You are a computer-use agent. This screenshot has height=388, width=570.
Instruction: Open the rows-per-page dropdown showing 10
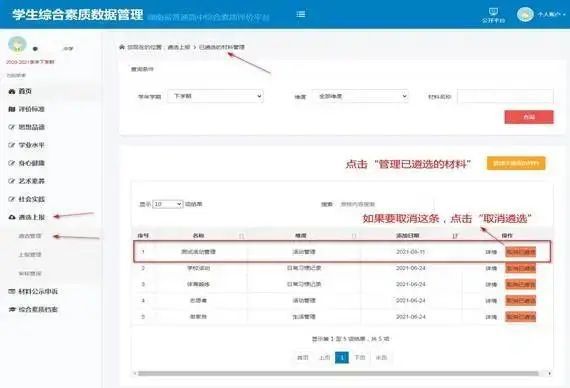pyautogui.click(x=168, y=204)
